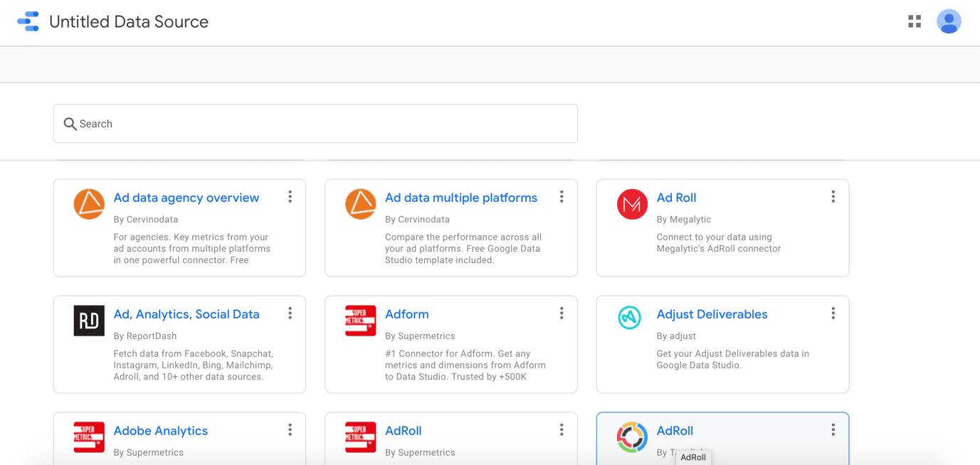
Task: Rename the Untitled Data Source title
Action: [x=129, y=22]
